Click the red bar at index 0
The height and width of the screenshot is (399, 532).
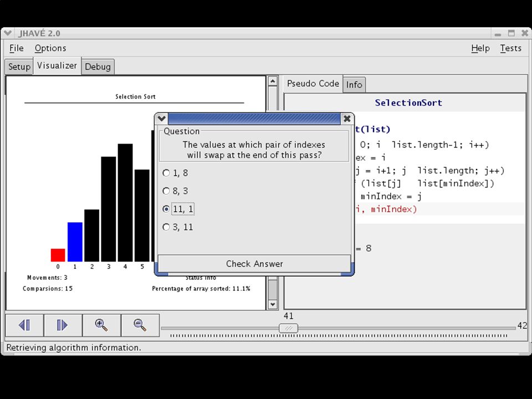pos(58,255)
